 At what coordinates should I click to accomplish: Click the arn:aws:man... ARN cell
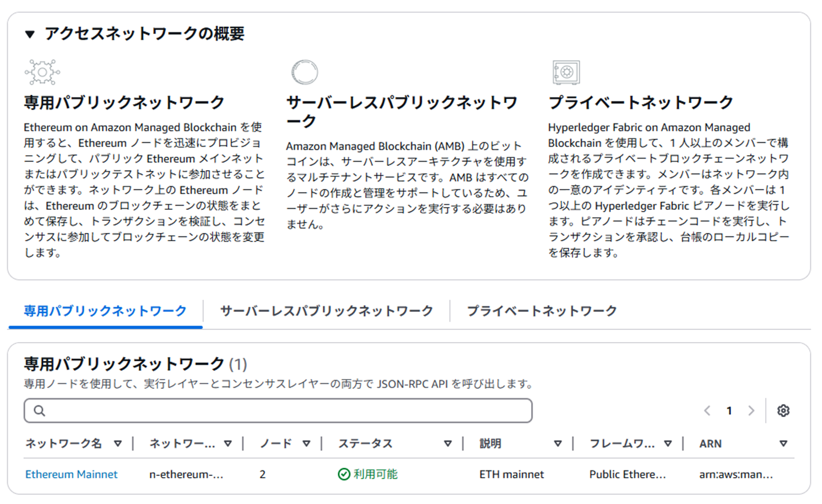click(736, 474)
